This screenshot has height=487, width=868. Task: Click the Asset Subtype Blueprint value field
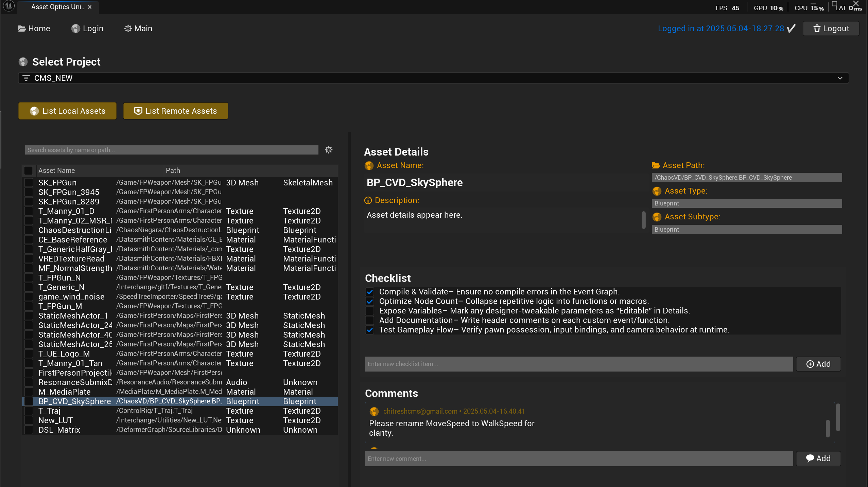(747, 230)
